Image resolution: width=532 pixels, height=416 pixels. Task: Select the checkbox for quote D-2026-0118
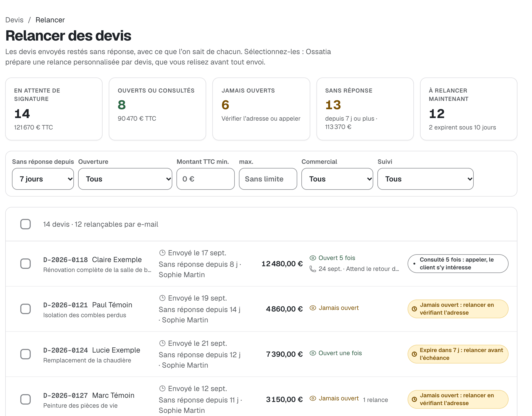(26, 264)
